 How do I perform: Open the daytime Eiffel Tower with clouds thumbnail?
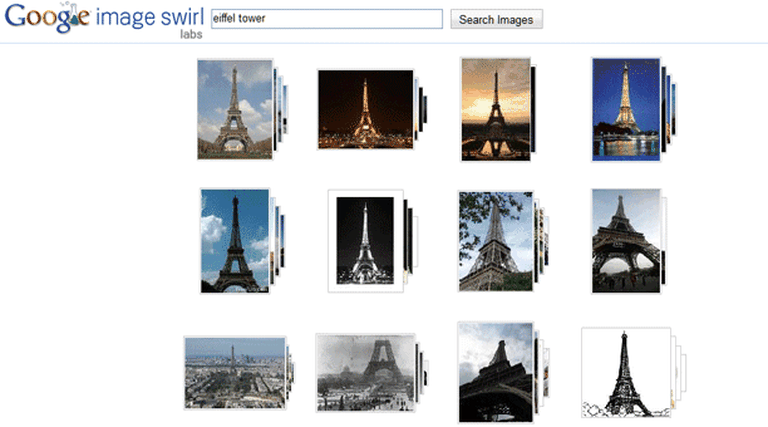click(x=235, y=109)
